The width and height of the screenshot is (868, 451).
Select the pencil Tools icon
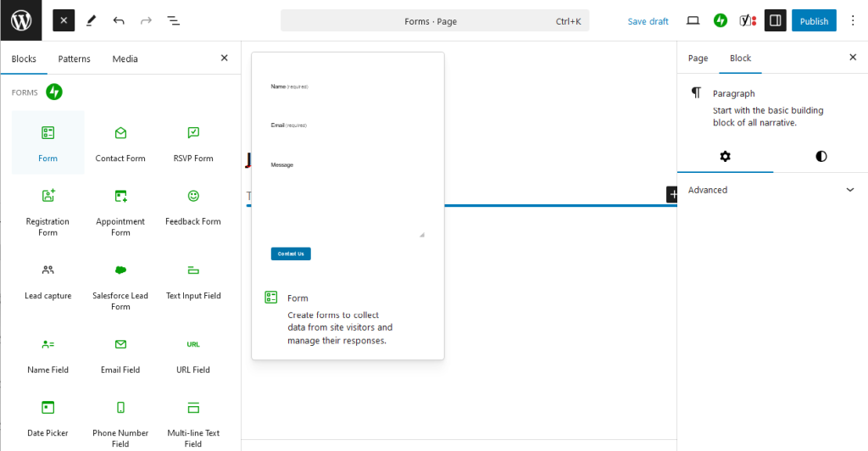[91, 20]
